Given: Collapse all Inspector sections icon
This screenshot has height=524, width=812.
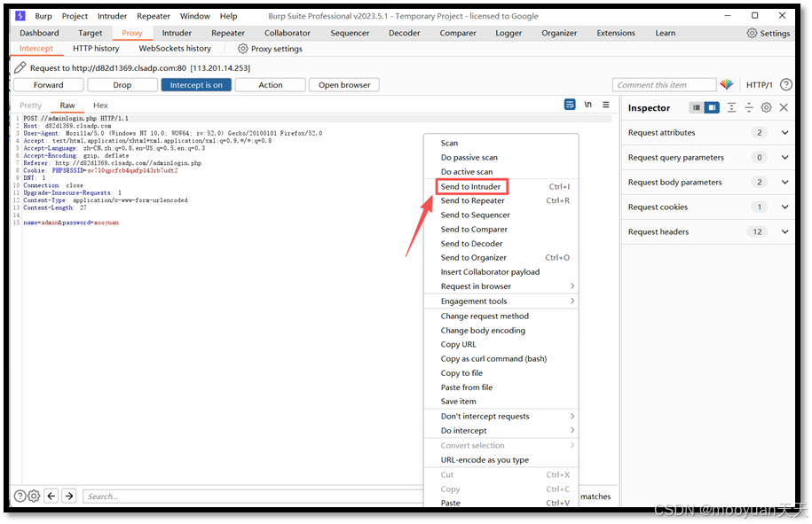Looking at the screenshot, I should tap(749, 107).
